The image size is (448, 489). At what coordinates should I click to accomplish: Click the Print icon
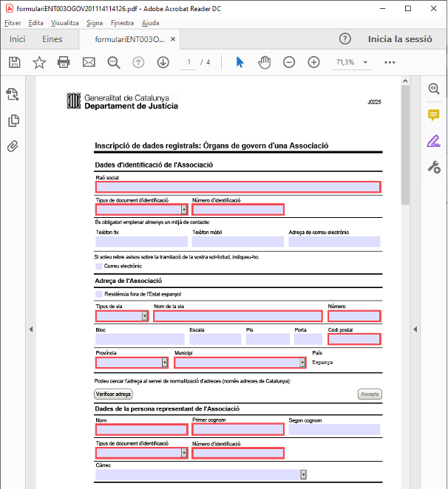tap(64, 62)
